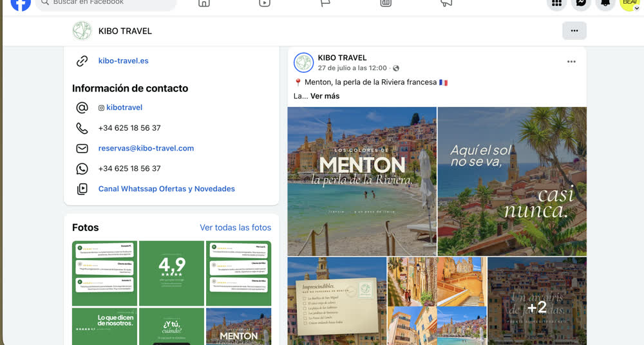This screenshot has width=644, height=345.
Task: Open the post date 27 de julio
Action: pos(352,68)
